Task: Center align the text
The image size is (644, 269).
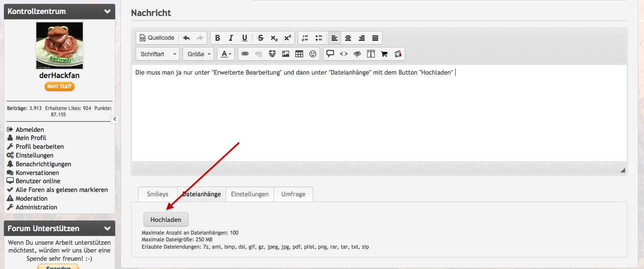Action: click(348, 38)
